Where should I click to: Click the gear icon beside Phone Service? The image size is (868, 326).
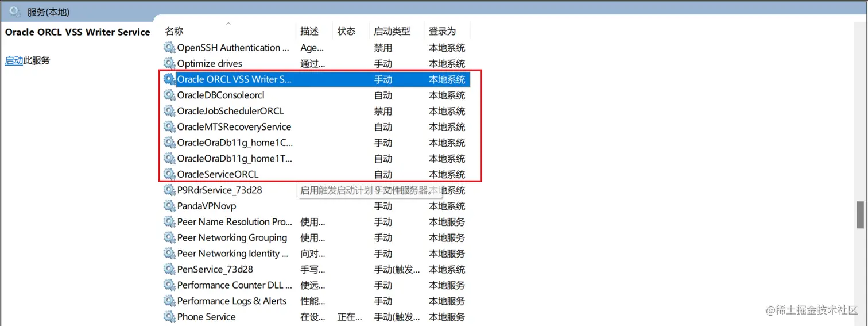click(x=169, y=316)
